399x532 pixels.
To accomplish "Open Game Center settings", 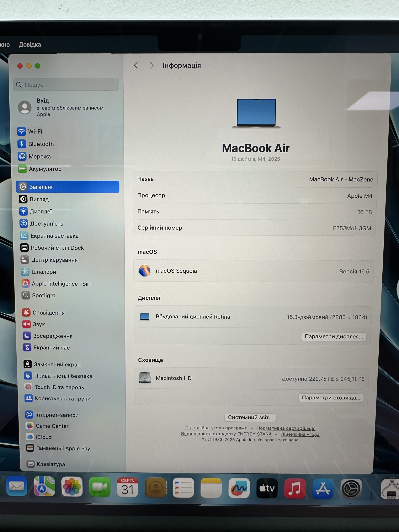I will coord(47,426).
